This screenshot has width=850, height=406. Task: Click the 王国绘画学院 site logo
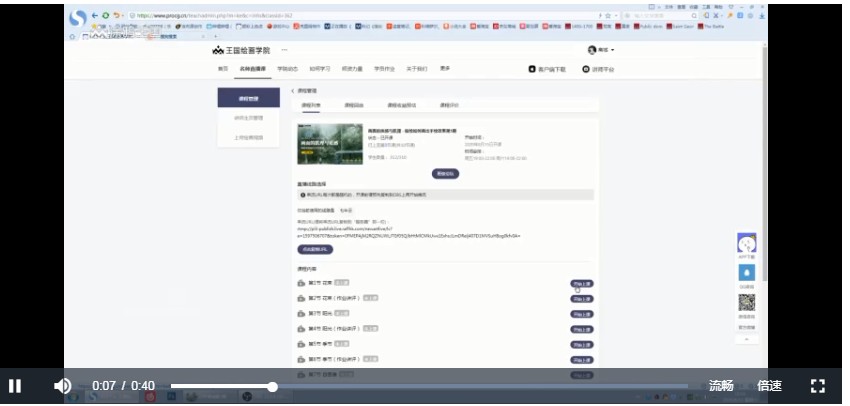[x=241, y=50]
